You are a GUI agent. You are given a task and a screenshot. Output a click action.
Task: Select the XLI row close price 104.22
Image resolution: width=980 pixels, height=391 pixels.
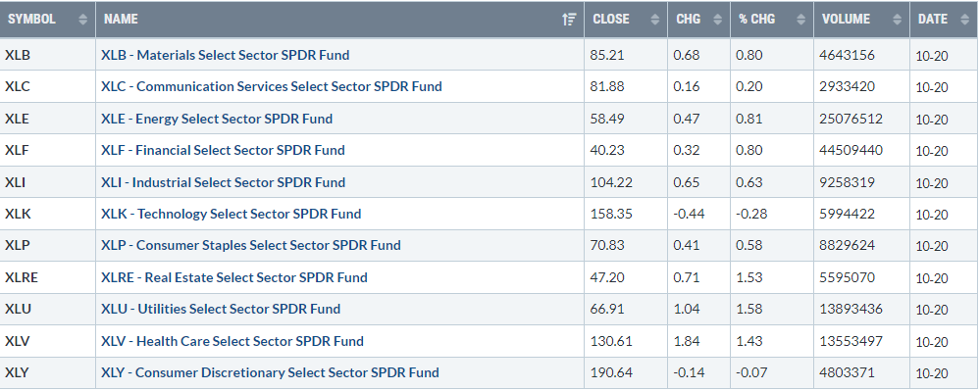(611, 182)
